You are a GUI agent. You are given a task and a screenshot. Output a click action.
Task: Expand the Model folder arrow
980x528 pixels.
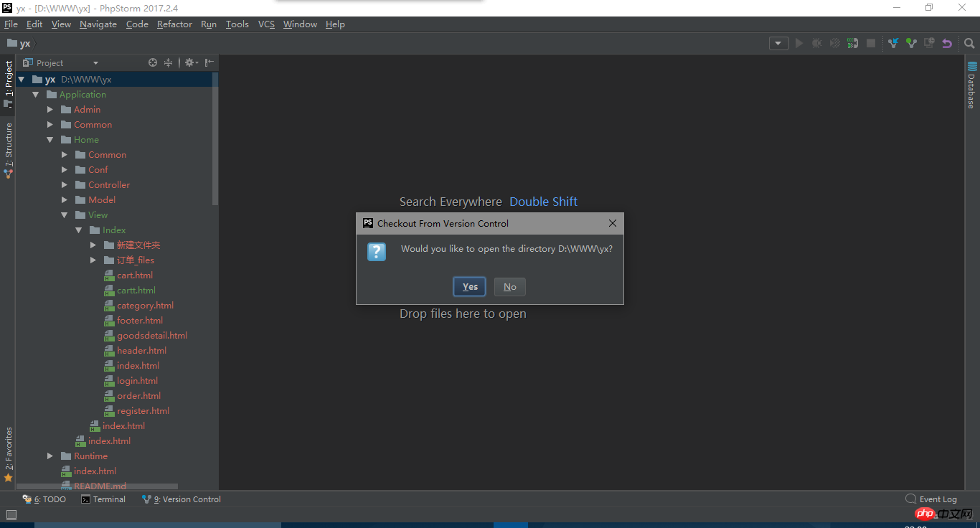coord(65,200)
